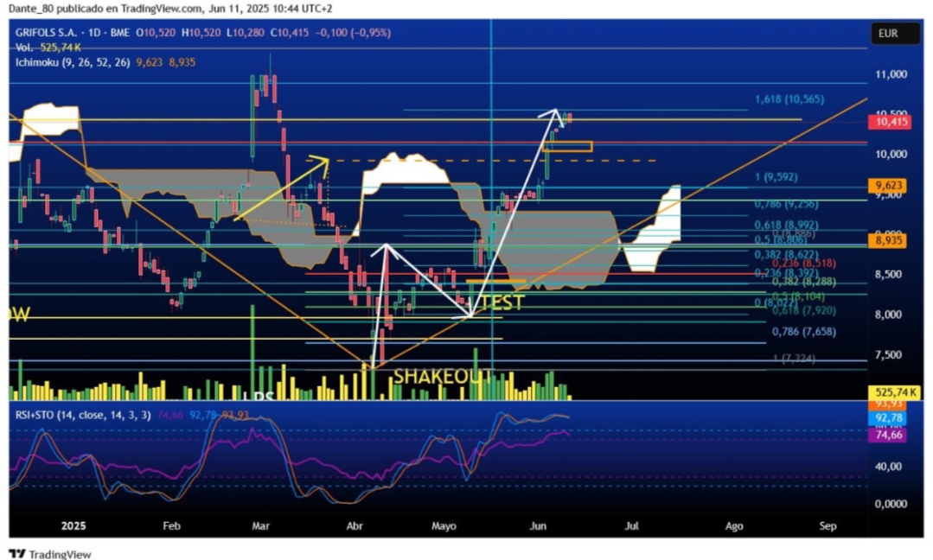Image resolution: width=933 pixels, height=560 pixels.
Task: Click the Mayo label on the time axis
Action: pos(444,526)
